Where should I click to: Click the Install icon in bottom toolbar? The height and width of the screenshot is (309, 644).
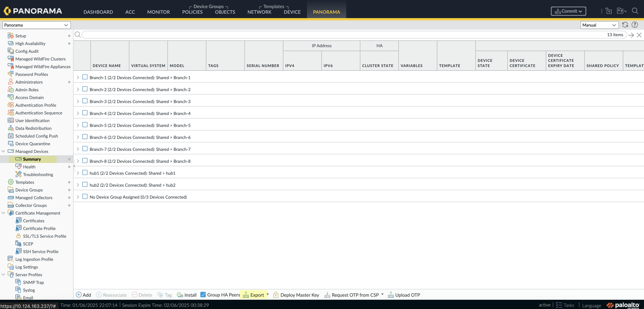coord(180,295)
